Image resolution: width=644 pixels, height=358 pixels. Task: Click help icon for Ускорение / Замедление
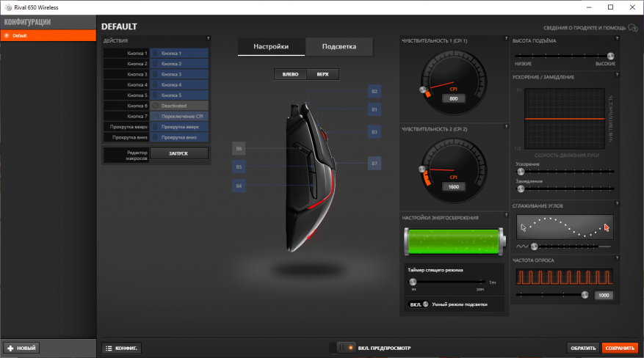617,75
